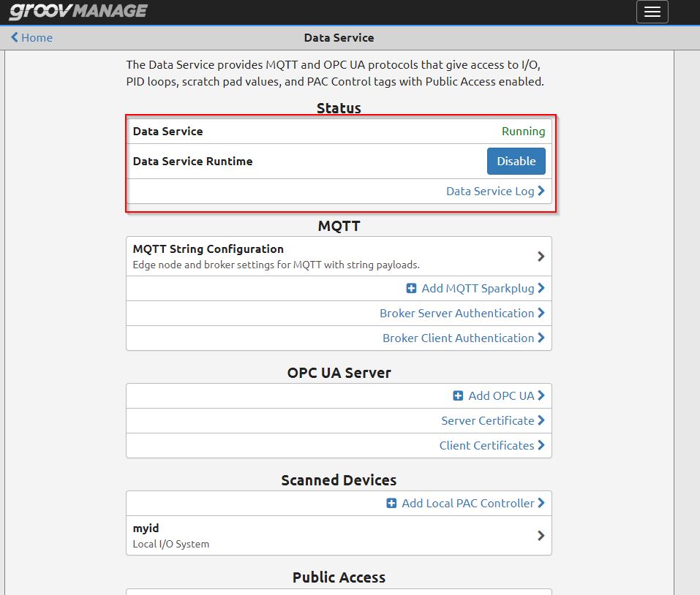Click the Scanned Devices heading

(339, 480)
